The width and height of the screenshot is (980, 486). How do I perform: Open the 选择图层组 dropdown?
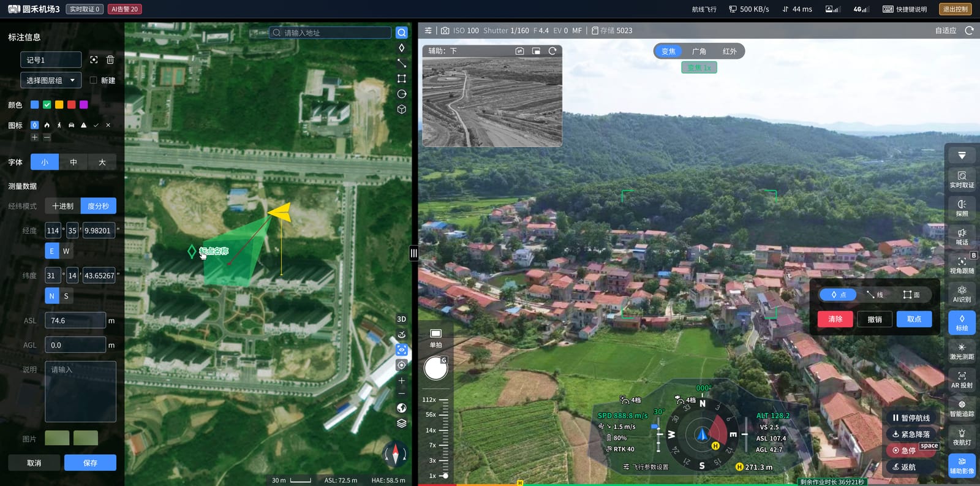click(x=51, y=80)
